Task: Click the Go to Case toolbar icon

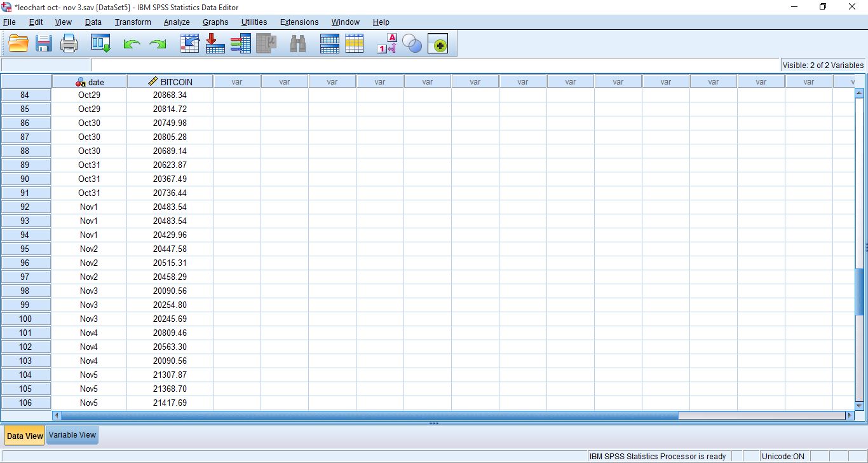Action: [190, 44]
